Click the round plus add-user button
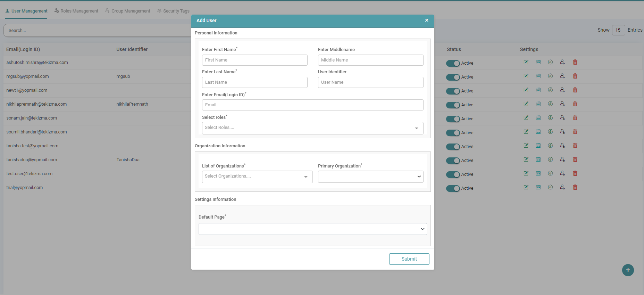 (628, 270)
